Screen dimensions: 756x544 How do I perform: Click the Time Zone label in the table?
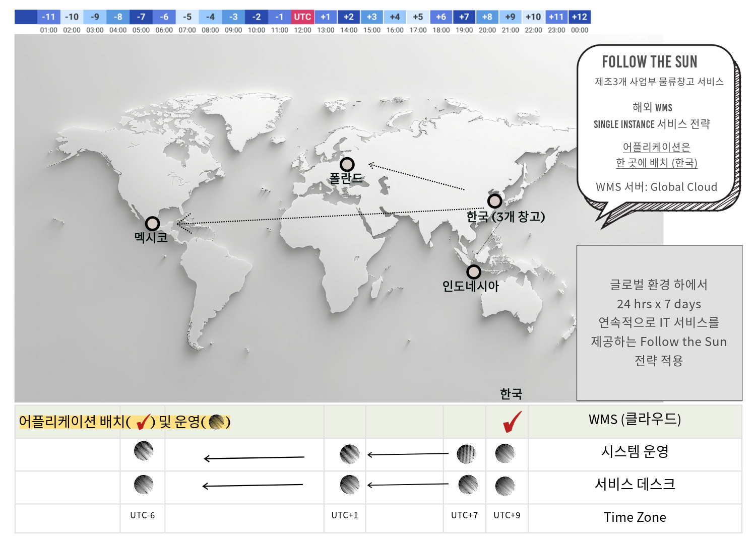tap(635, 517)
